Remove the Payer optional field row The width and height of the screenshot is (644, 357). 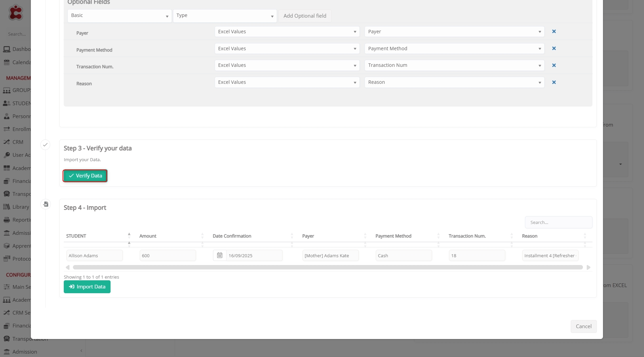[x=554, y=32]
